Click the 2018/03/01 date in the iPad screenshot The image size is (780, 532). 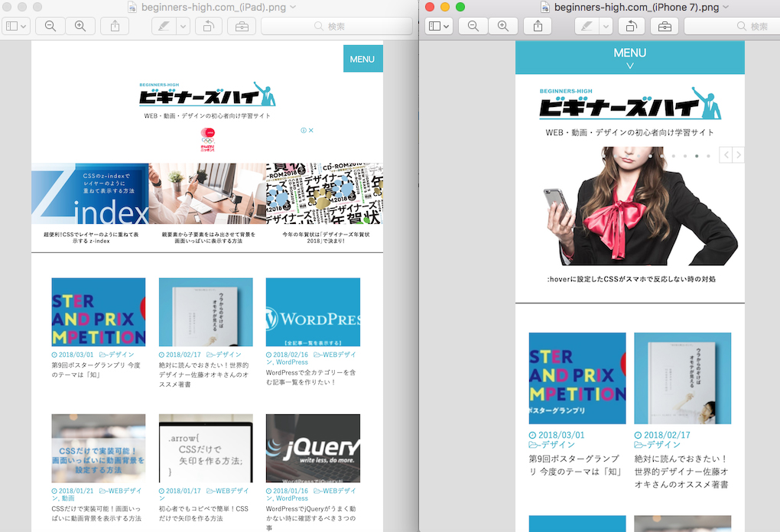pyautogui.click(x=76, y=355)
